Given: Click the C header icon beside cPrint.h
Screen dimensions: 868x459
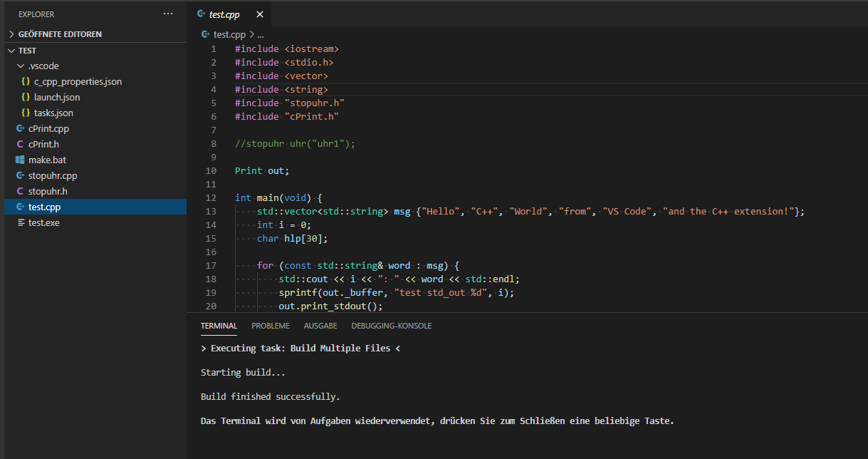Looking at the screenshot, I should (20, 144).
